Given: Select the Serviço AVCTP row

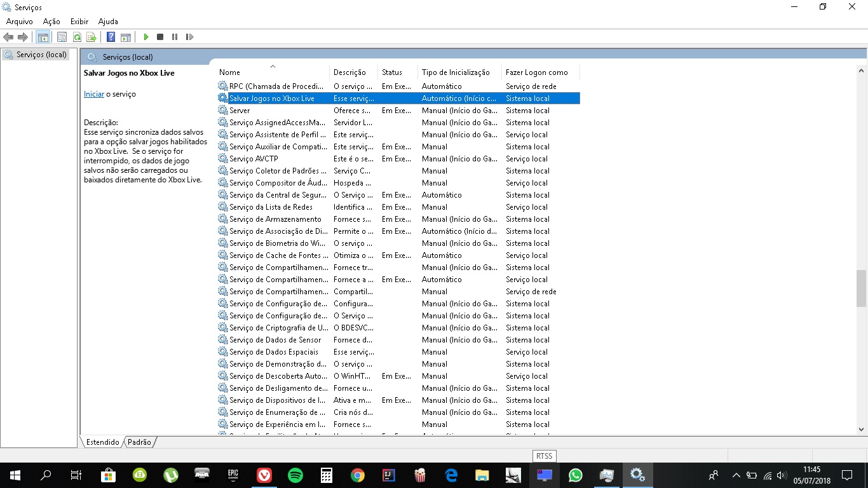Looking at the screenshot, I should coord(398,159).
